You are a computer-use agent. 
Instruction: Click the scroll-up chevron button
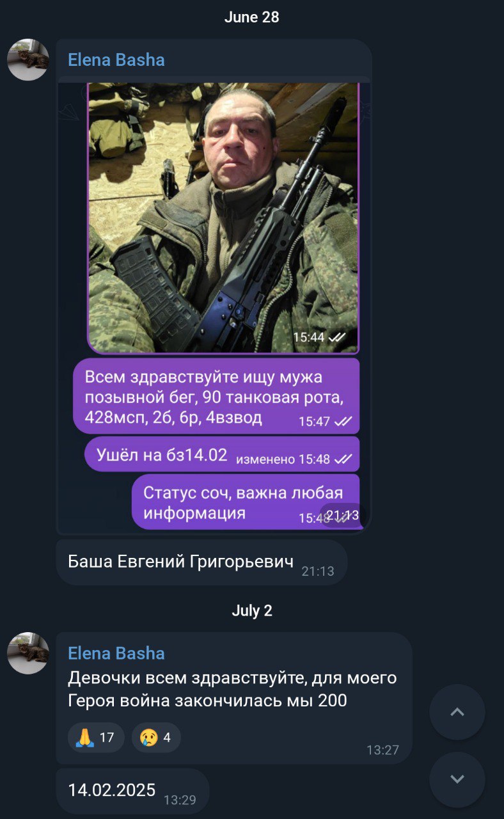point(457,712)
